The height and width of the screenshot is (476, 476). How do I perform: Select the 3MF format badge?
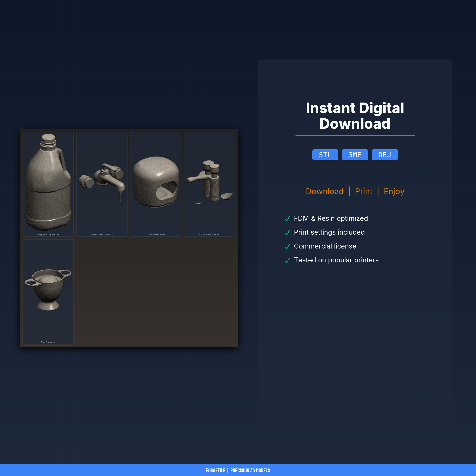pyautogui.click(x=355, y=155)
